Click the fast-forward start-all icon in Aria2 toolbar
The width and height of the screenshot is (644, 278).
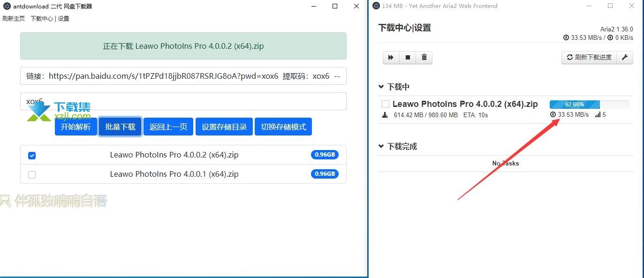click(391, 58)
